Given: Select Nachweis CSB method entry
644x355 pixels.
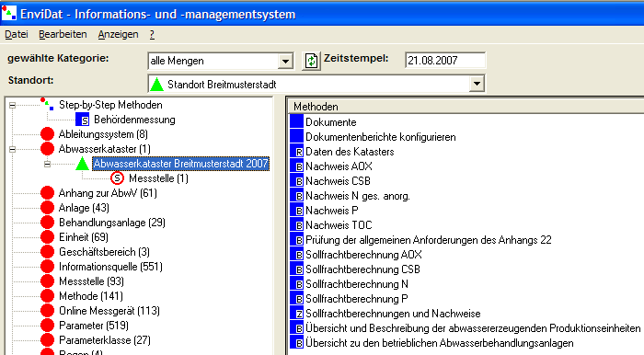Looking at the screenshot, I should tap(338, 181).
